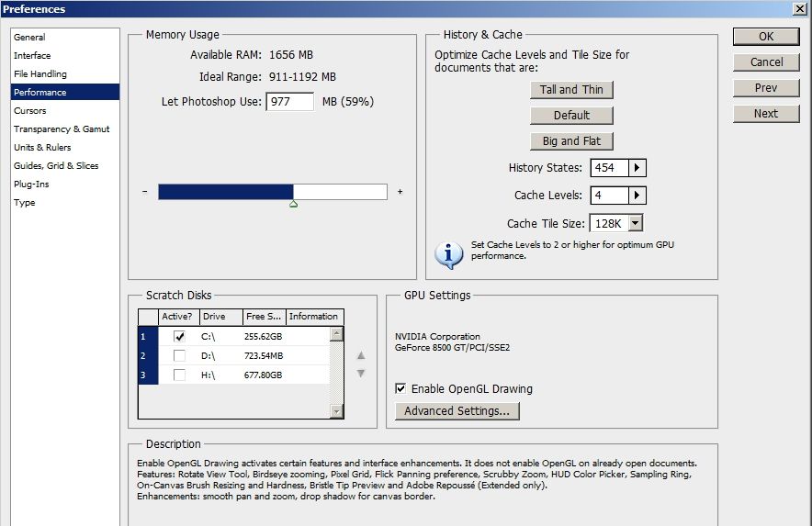Screen dimensions: 812x526
Task: Open Advanced Settings for GPU
Action: pos(457,410)
